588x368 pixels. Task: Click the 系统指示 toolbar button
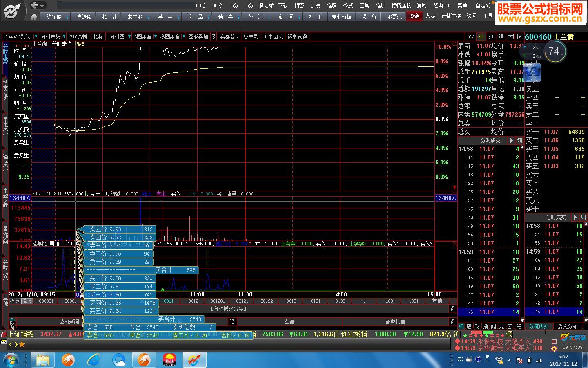(x=229, y=37)
